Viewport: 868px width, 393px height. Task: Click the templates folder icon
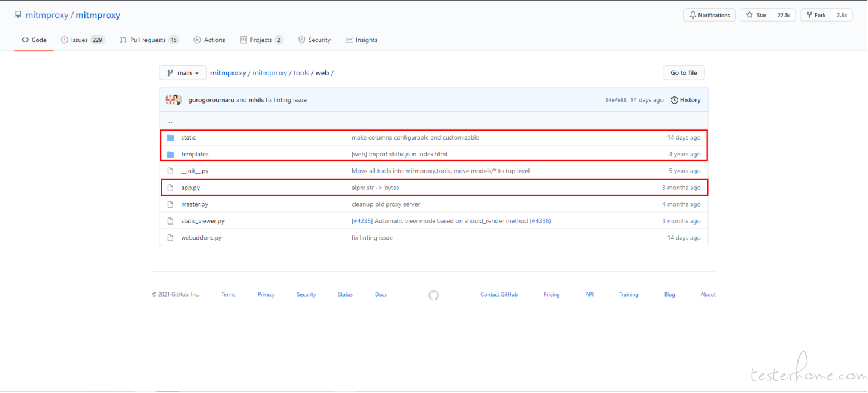tap(170, 155)
